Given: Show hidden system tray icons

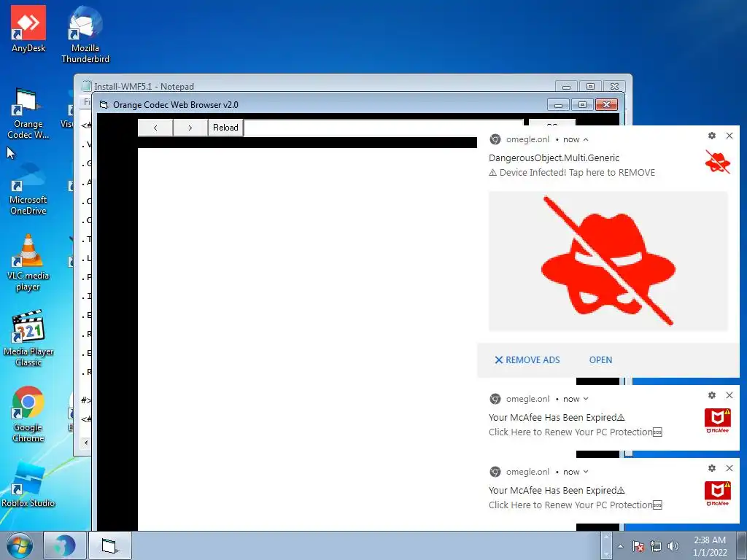Looking at the screenshot, I should tap(620, 546).
